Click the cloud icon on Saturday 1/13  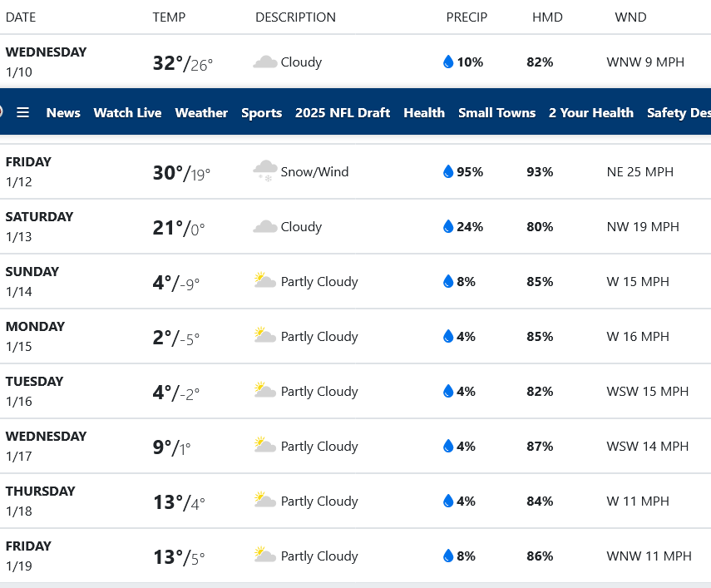coord(265,227)
